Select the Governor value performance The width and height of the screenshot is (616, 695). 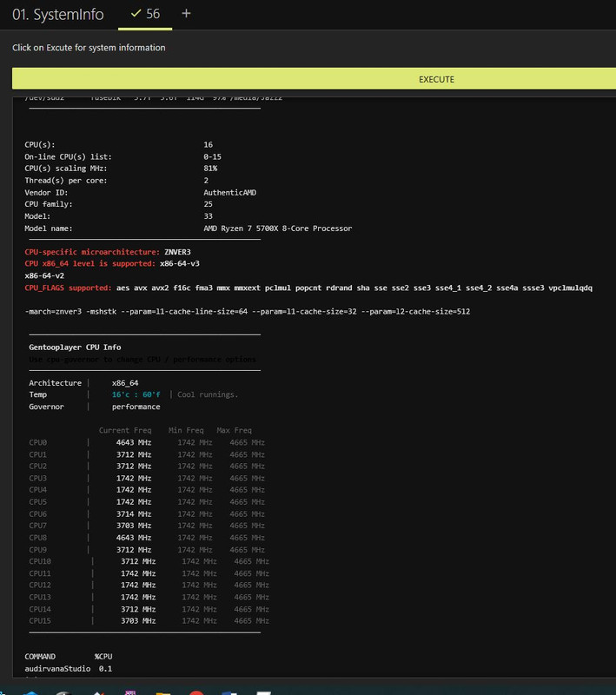coord(136,407)
